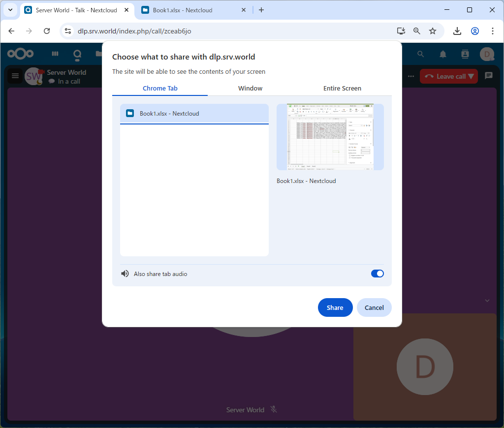Open the chat sidebar icon
Viewport: 504px width, 428px height.
[x=488, y=76]
